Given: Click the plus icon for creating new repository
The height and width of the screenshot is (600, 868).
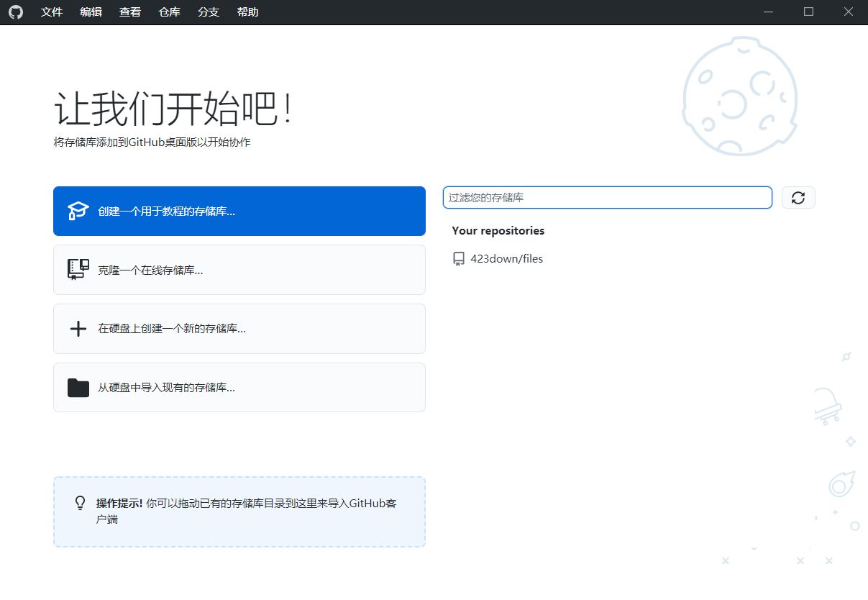Looking at the screenshot, I should pyautogui.click(x=78, y=328).
